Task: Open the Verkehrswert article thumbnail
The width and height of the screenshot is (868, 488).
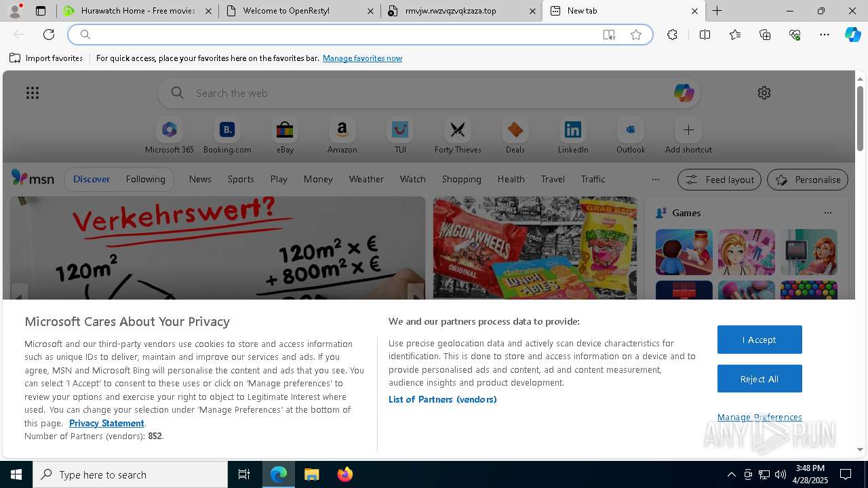Action: 217,248
